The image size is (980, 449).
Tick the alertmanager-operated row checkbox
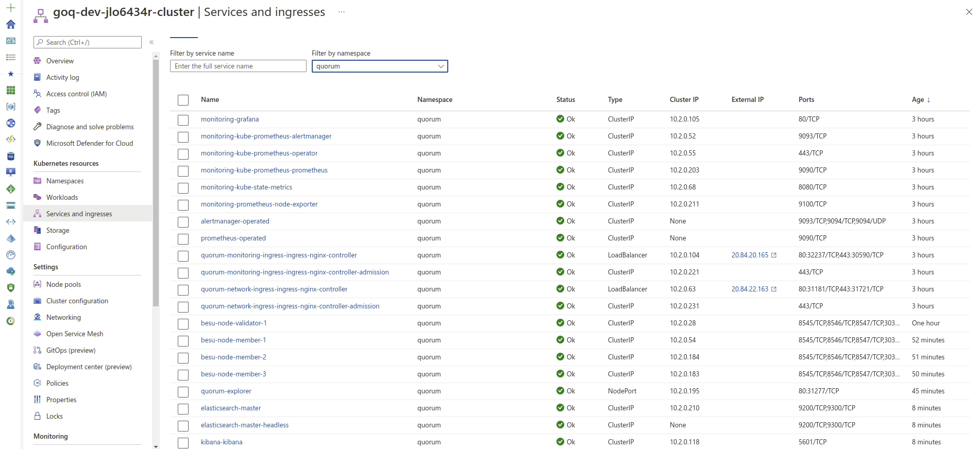pos(183,222)
